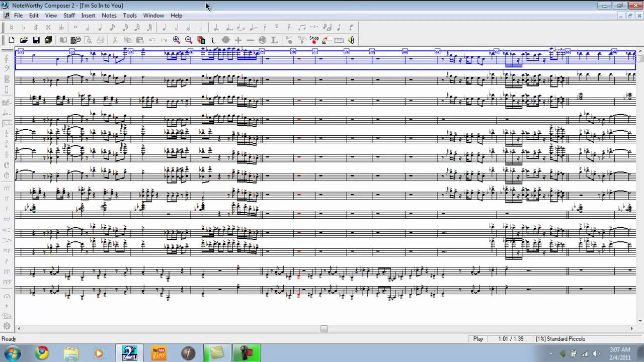
Task: Open the View menu
Action: click(x=51, y=16)
